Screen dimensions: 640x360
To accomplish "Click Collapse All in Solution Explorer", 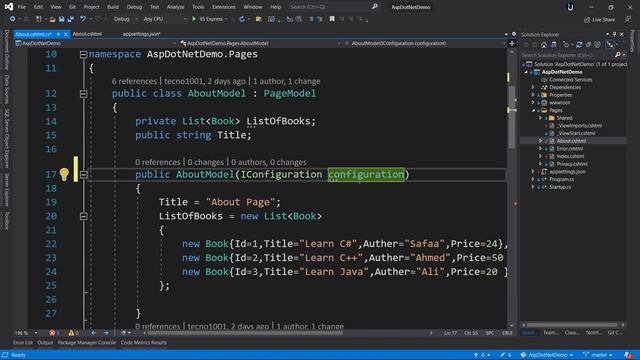I will 588,45.
